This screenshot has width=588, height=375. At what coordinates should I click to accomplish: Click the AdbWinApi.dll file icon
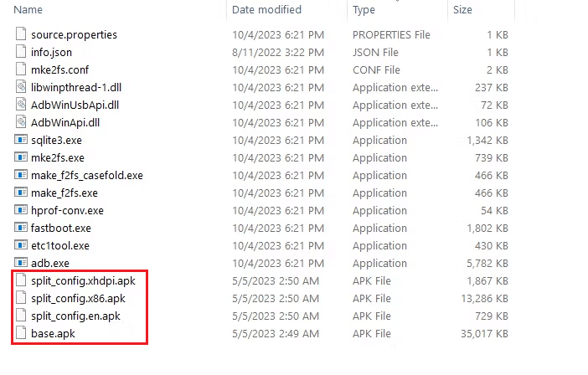click(21, 122)
